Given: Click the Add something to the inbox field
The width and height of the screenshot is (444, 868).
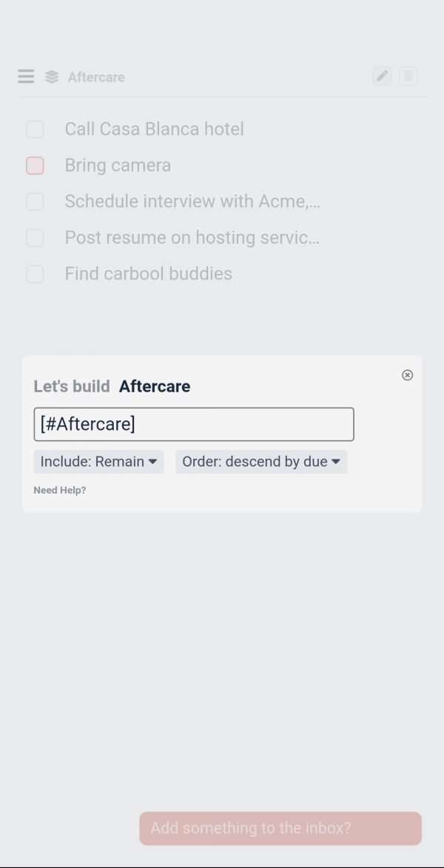Looking at the screenshot, I should pyautogui.click(x=280, y=828).
